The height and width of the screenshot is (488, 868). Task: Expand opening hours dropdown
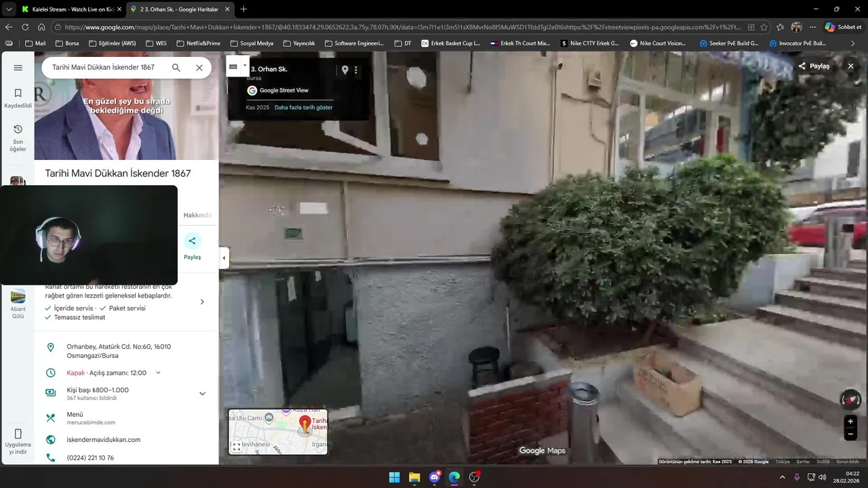(x=158, y=373)
